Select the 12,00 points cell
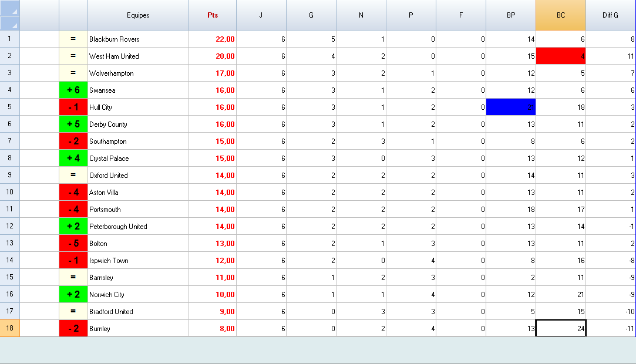The width and height of the screenshot is (636, 364). 213,261
